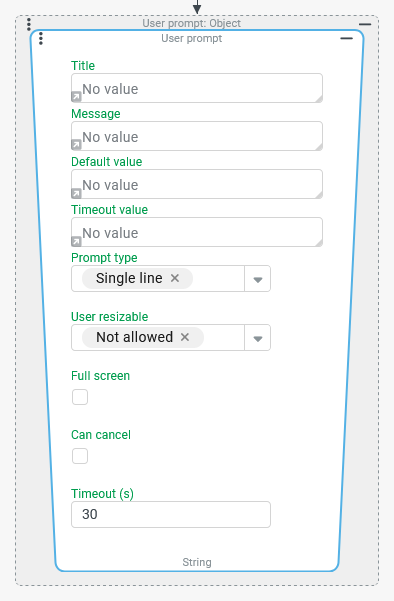Remove the Single line selection
The height and width of the screenshot is (601, 394).
(175, 278)
